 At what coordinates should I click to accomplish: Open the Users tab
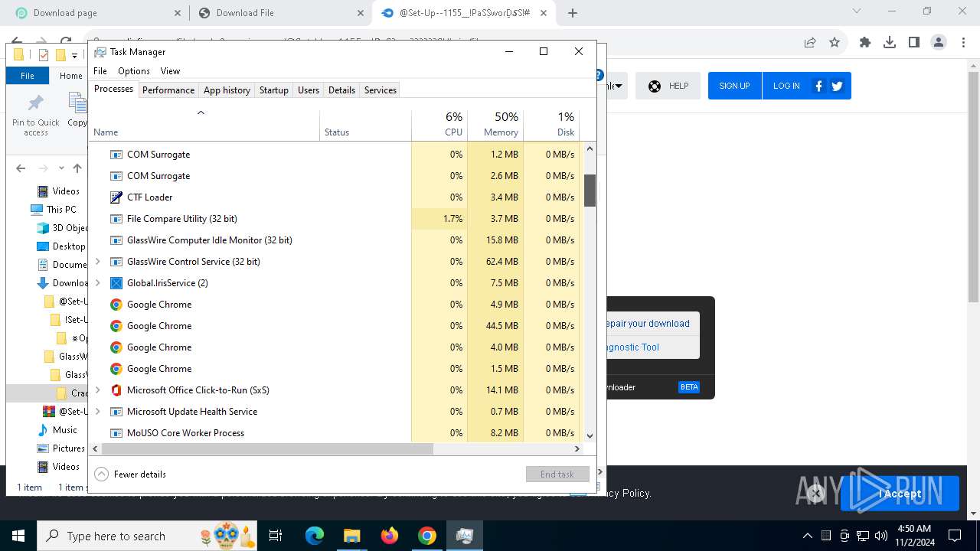click(x=309, y=90)
